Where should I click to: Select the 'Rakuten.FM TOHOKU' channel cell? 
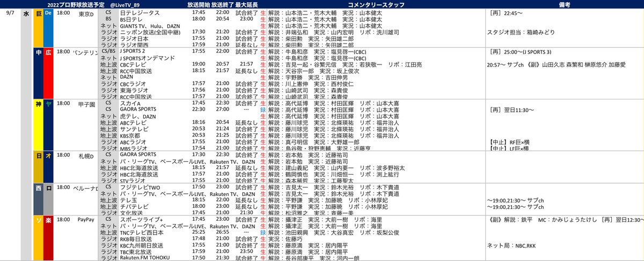(145, 258)
